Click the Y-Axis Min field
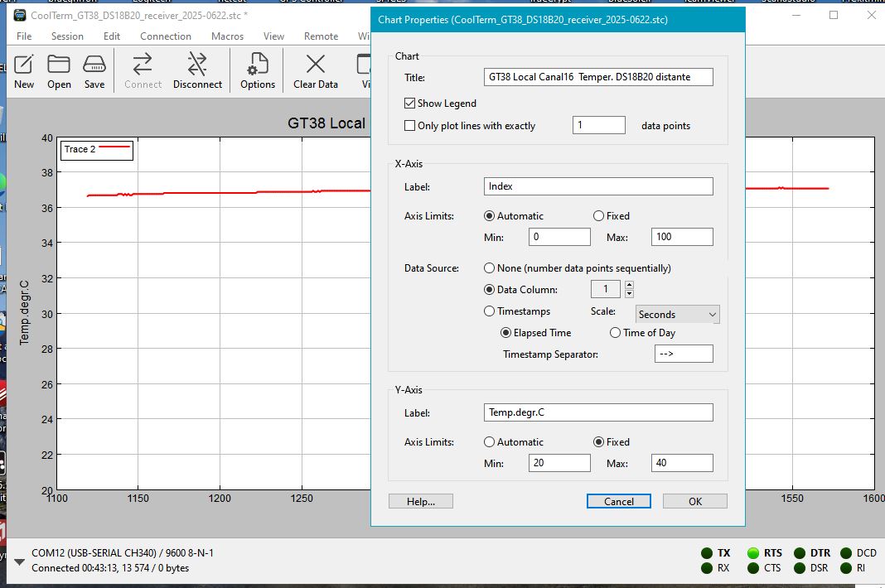This screenshot has width=885, height=588. (x=559, y=463)
